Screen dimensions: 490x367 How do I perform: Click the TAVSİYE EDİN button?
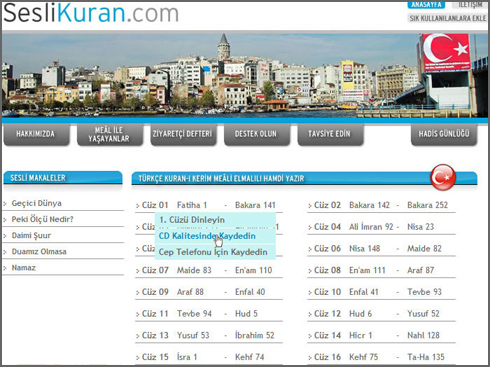[x=330, y=134]
